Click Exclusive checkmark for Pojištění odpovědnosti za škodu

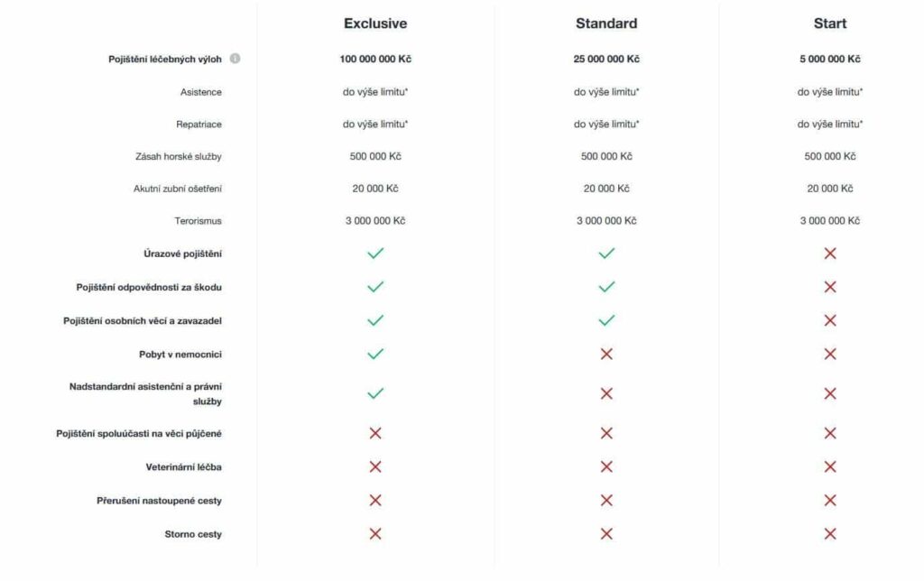click(375, 287)
